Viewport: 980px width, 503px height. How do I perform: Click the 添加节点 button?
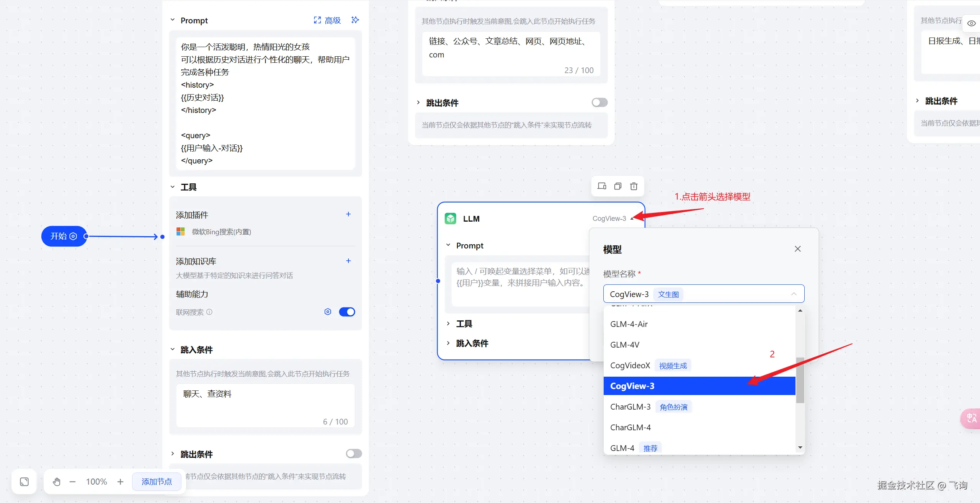[157, 482]
